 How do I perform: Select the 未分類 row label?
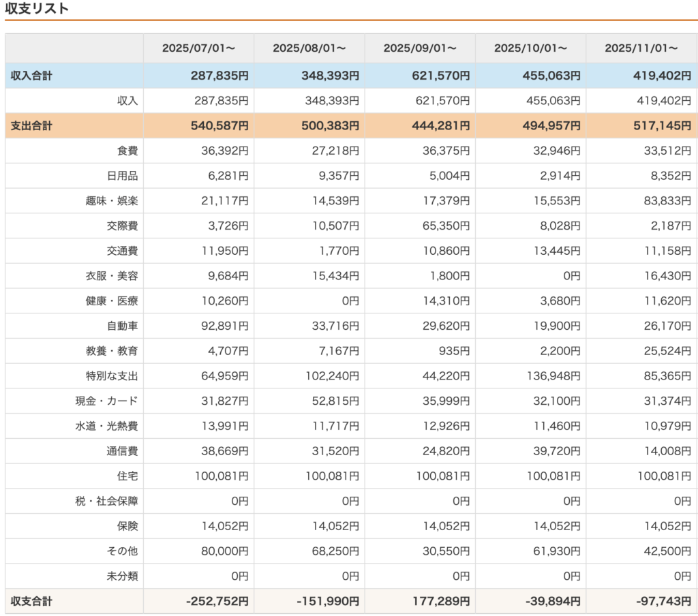coord(122,576)
